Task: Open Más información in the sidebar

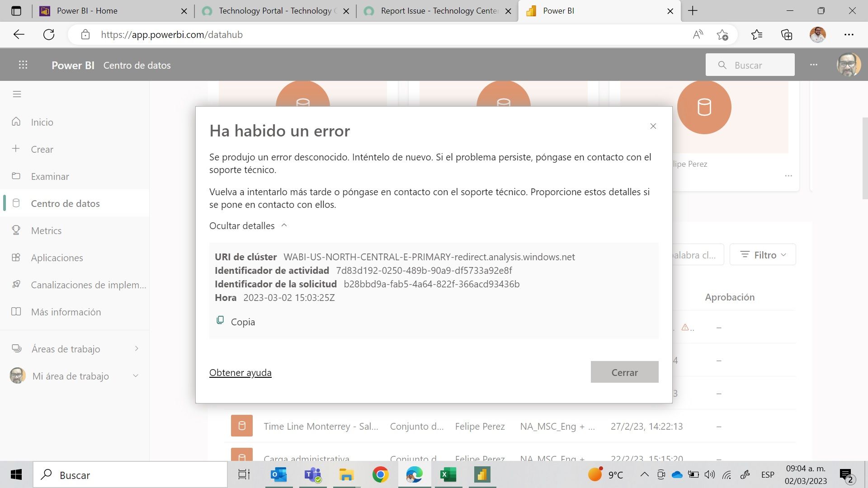Action: coord(75,312)
